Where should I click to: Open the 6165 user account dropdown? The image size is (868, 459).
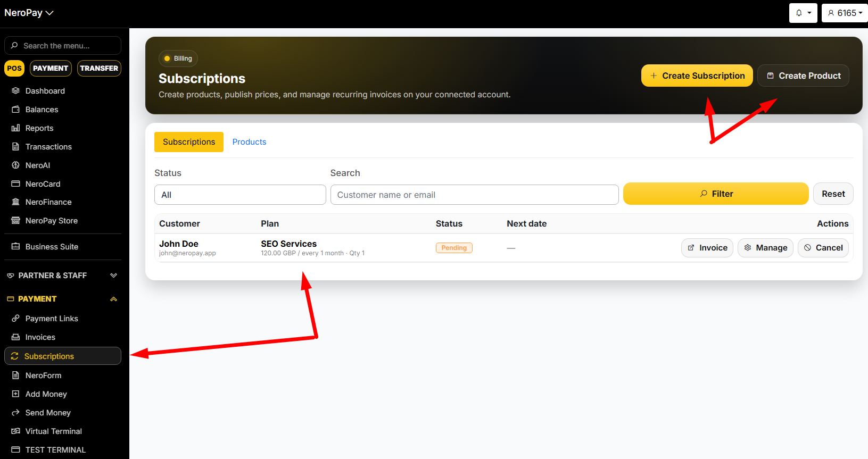pyautogui.click(x=845, y=13)
